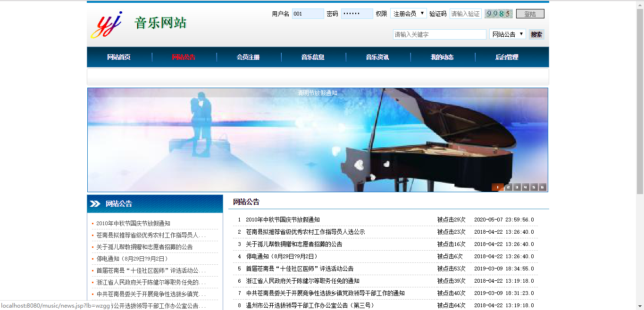Open list item 3 关于孤儿帮教捐赠和志愿者招募的公告
This screenshot has width=644, height=310.
[294, 244]
